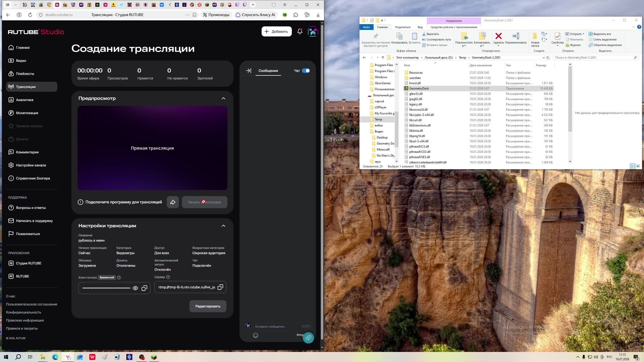Open Переместить в dropdown in Explorer

click(x=464, y=40)
